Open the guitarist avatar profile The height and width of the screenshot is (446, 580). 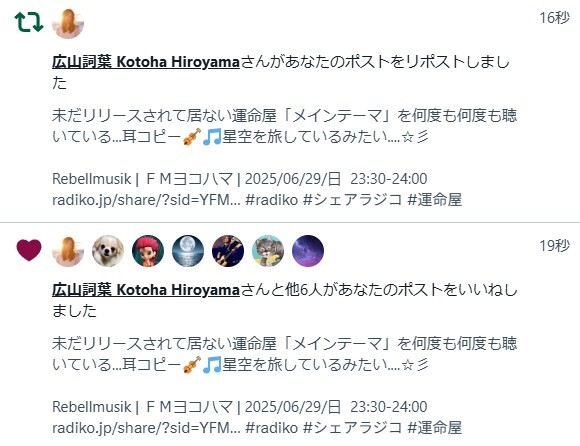[228, 251]
